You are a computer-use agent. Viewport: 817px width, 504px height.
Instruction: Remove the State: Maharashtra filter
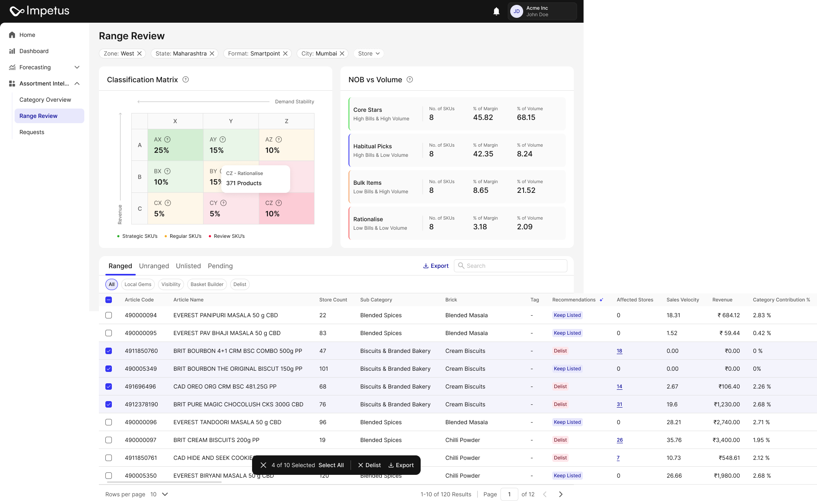[212, 53]
